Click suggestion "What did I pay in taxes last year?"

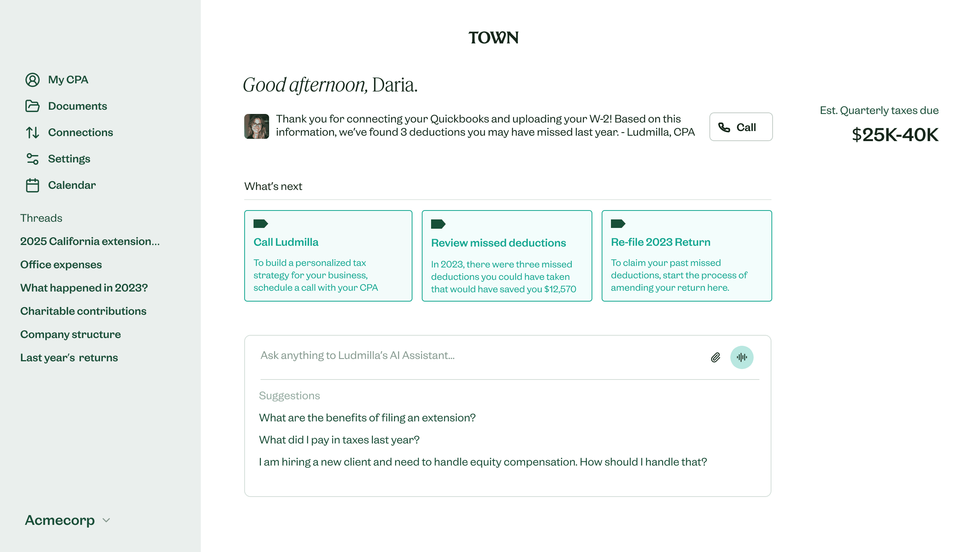[x=339, y=440]
